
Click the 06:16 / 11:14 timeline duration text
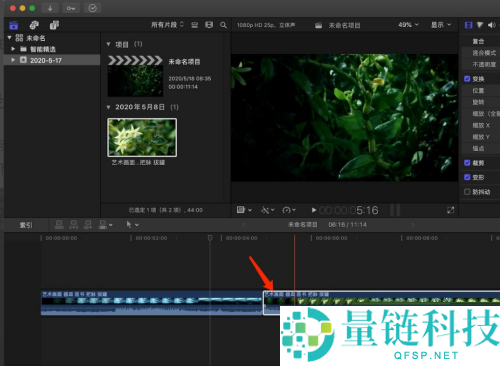click(x=347, y=225)
